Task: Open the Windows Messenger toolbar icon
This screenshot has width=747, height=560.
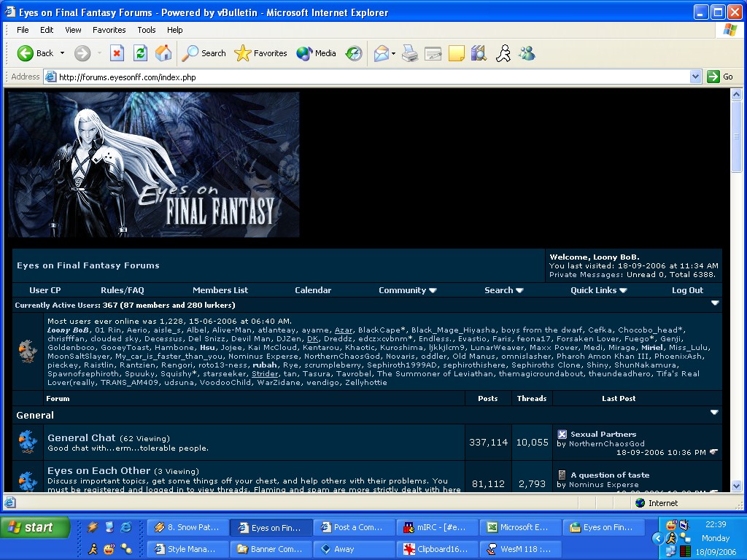Action: 527,53
